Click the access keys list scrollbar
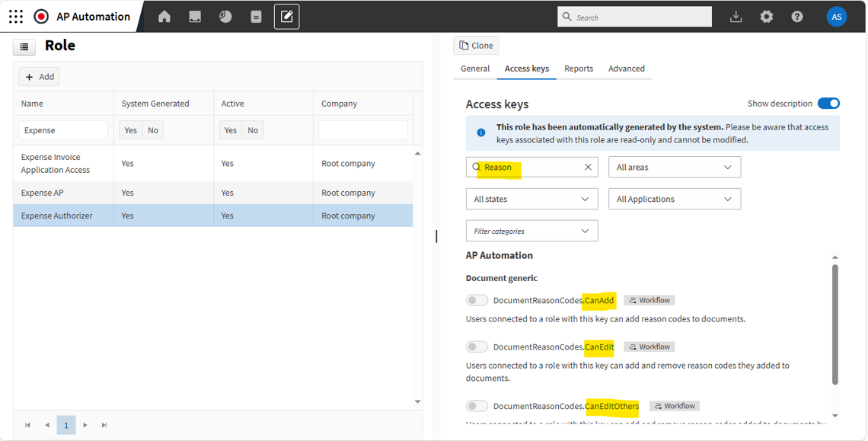 coord(835,324)
